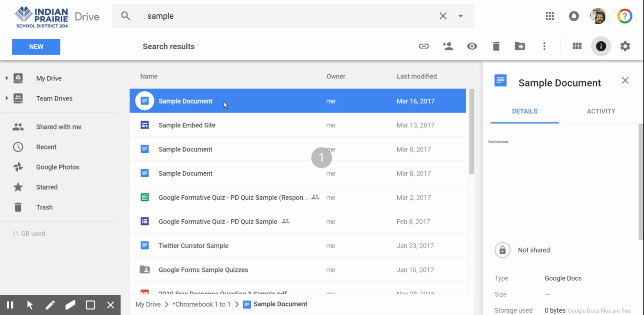Open search options dropdown arrow
Image resolution: width=644 pixels, height=315 pixels.
pyautogui.click(x=460, y=16)
